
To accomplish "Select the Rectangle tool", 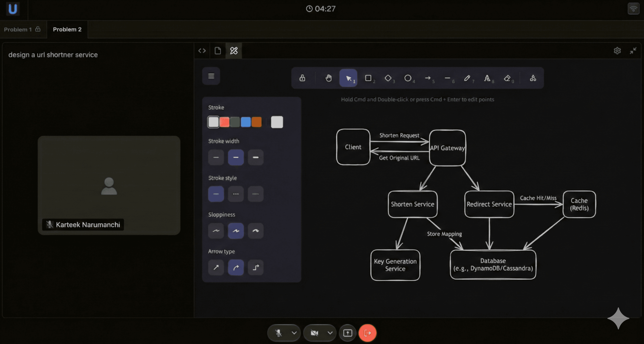I will pos(368,78).
